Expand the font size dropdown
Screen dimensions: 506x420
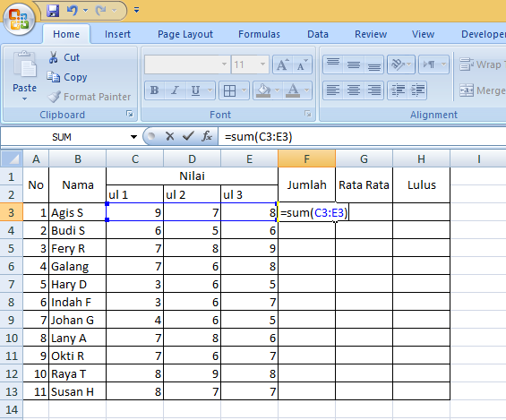(x=262, y=64)
